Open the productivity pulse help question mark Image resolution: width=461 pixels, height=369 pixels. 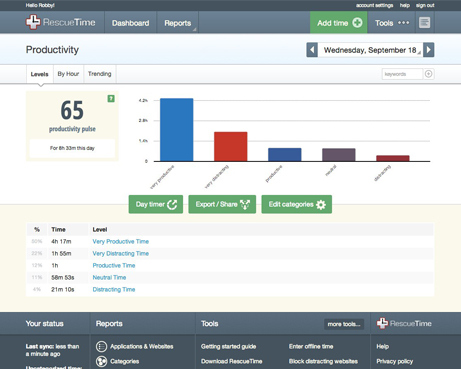pyautogui.click(x=111, y=98)
